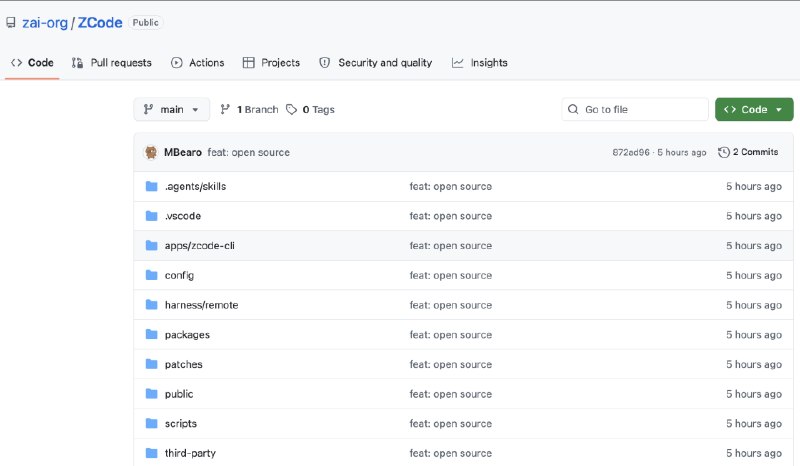Open the latest commit message in header
This screenshot has width=800, height=466.
[x=248, y=152]
